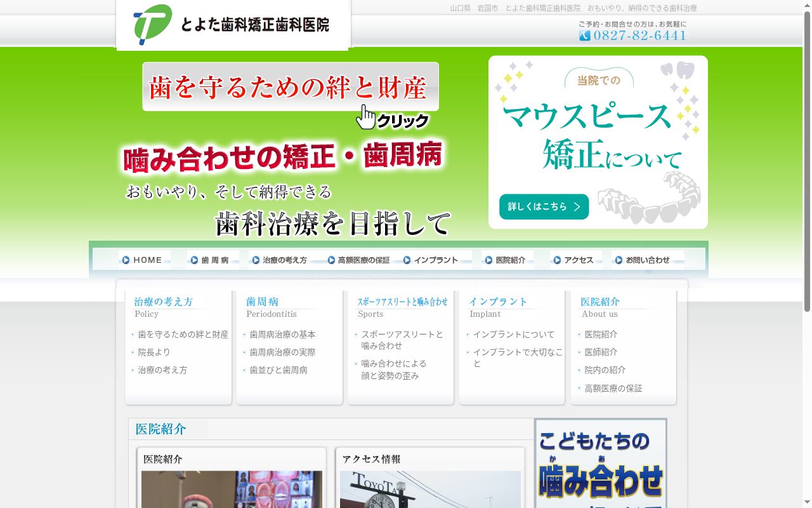Viewport: 812px width, 508px height.
Task: Open 治療の考え方 link in the Policy list
Action: pos(162,370)
